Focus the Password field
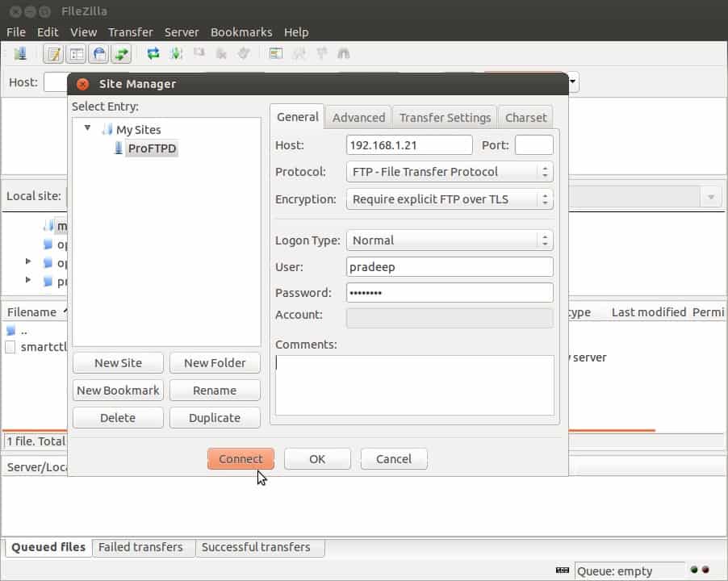Image resolution: width=728 pixels, height=581 pixels. coord(450,293)
